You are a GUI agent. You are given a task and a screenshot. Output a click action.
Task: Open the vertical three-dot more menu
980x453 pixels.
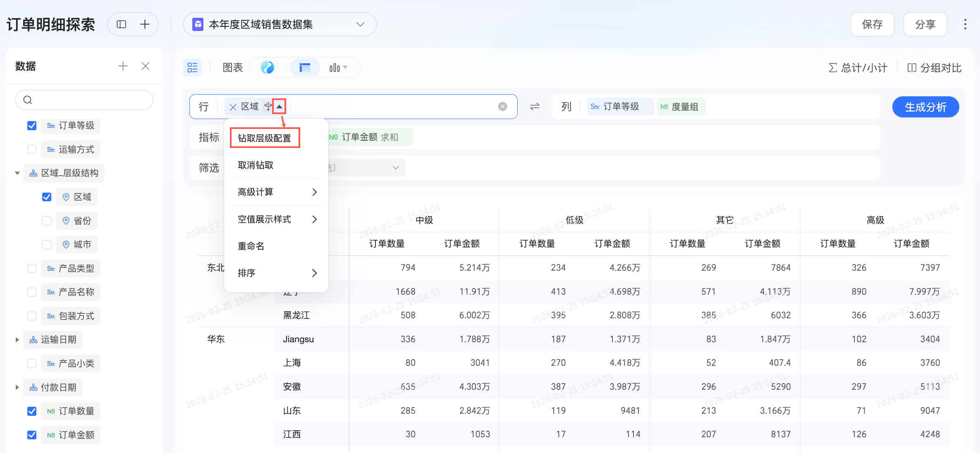tap(965, 24)
